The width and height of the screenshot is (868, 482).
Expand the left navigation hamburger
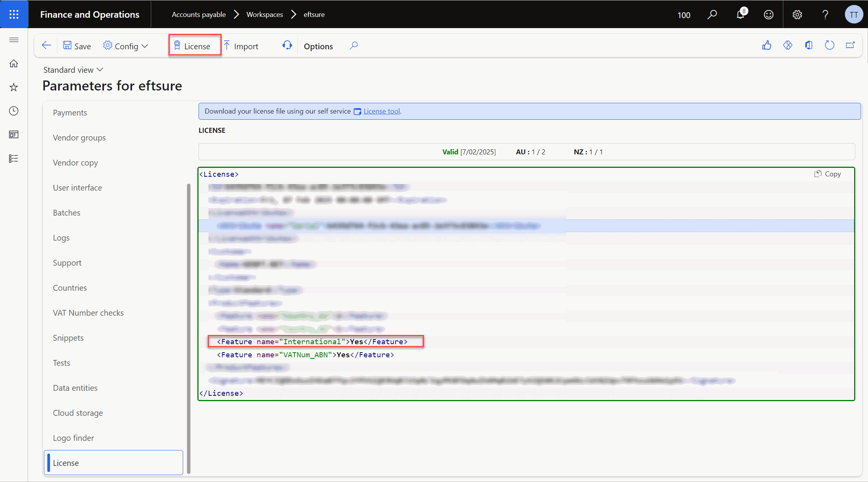14,40
